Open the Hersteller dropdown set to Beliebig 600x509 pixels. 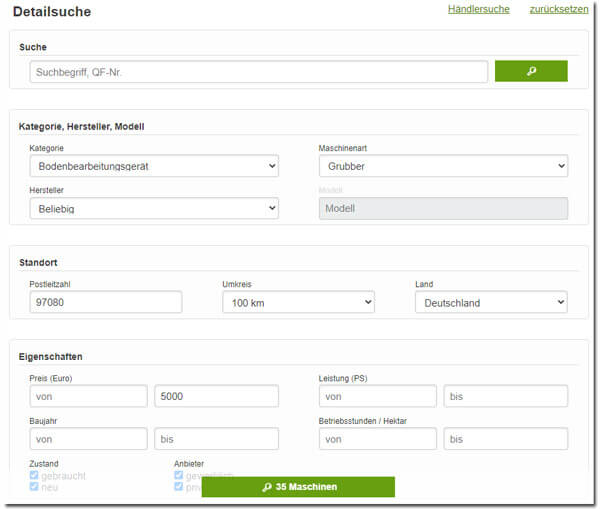154,208
